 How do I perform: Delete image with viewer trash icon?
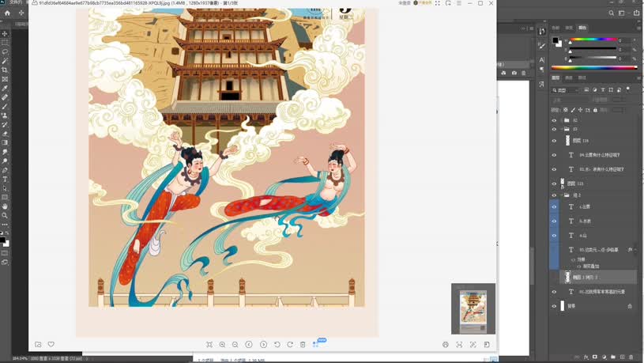tap(303, 345)
